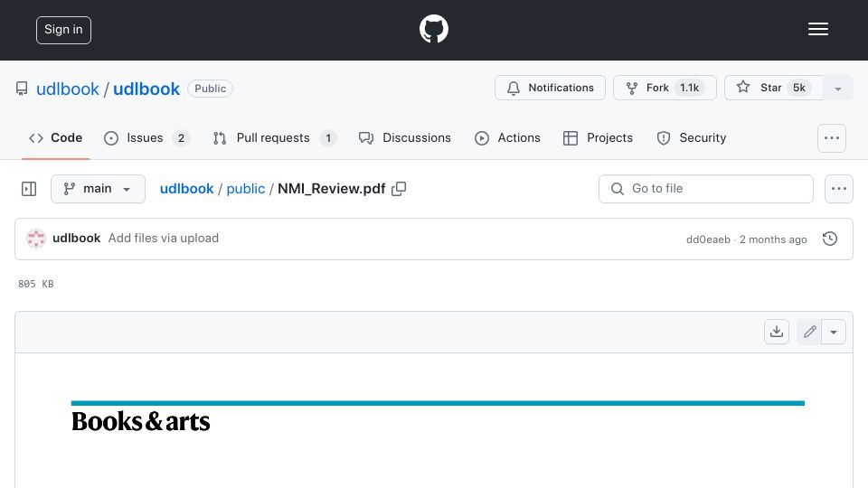Viewport: 868px width, 488px height.
Task: Open the udlbook repository name link
Action: click(x=146, y=89)
